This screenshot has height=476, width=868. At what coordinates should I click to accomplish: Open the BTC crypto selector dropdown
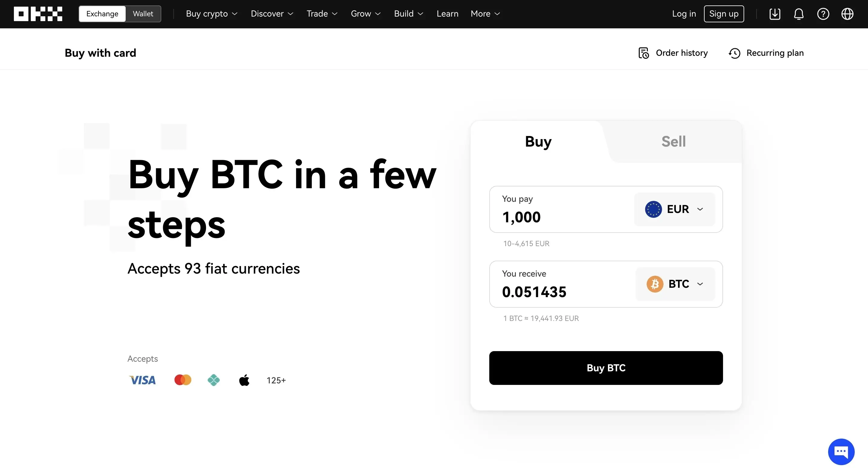coord(675,284)
